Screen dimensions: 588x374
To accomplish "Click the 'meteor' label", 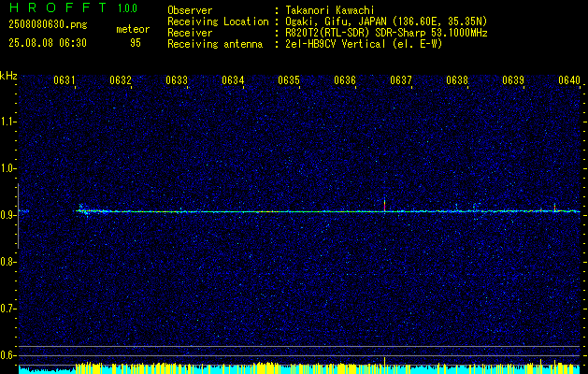I will point(133,29).
